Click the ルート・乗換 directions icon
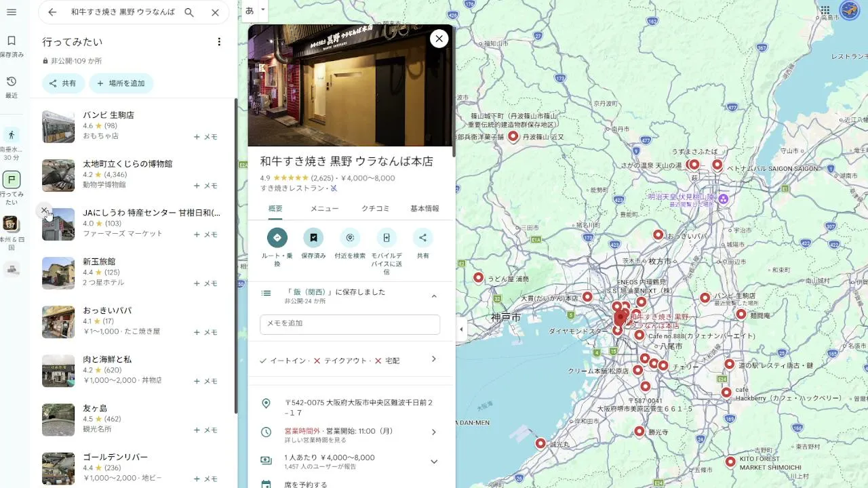This screenshot has height=488, width=868. pyautogui.click(x=277, y=238)
